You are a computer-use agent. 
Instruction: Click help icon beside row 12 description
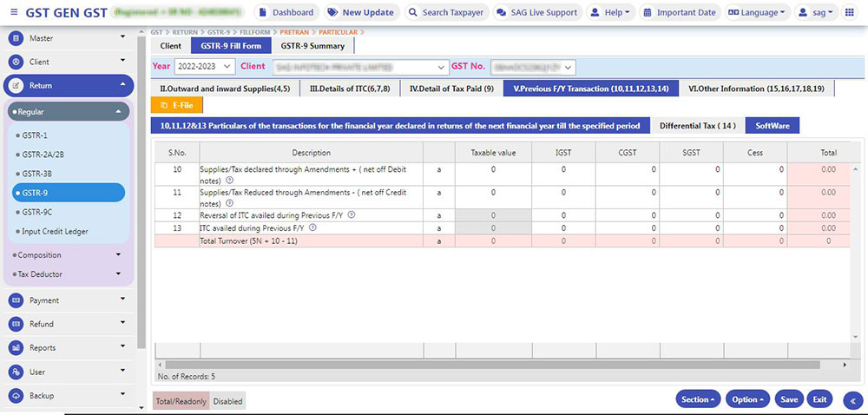coord(352,214)
